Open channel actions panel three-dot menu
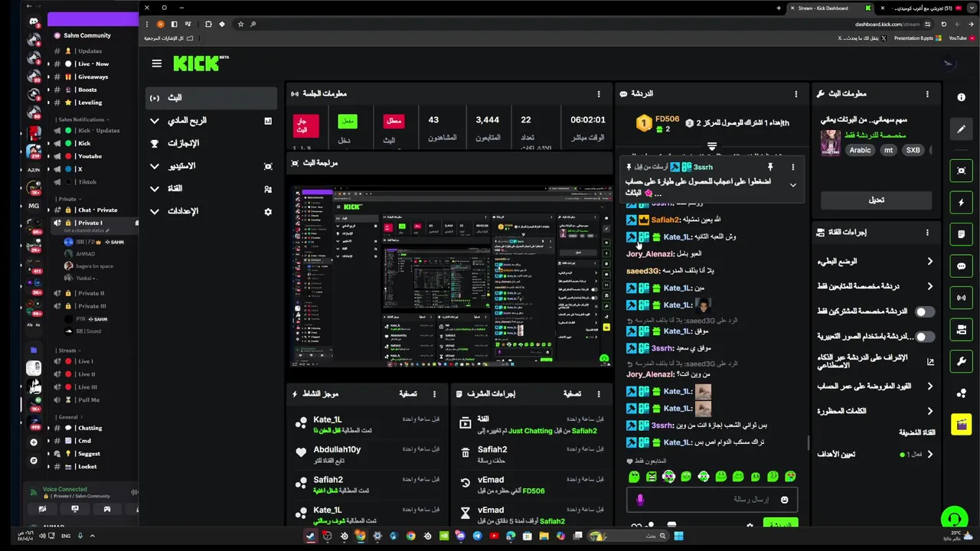The height and width of the screenshot is (551, 980). [927, 232]
